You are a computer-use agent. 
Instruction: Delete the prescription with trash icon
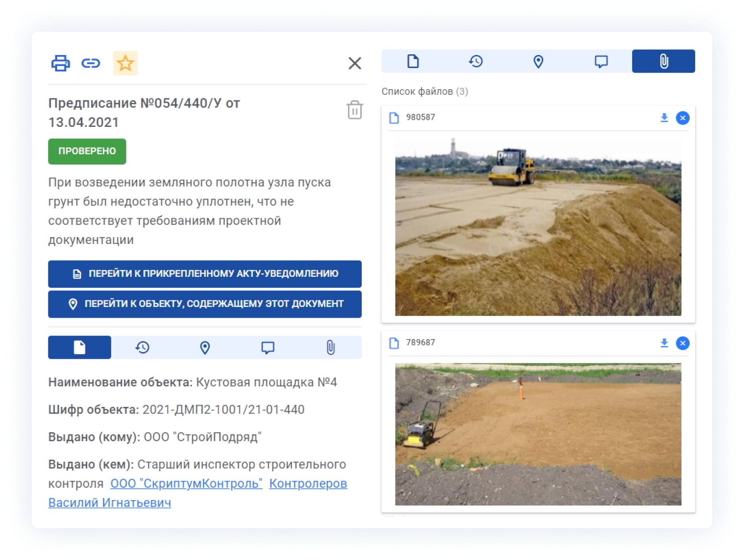pyautogui.click(x=355, y=110)
